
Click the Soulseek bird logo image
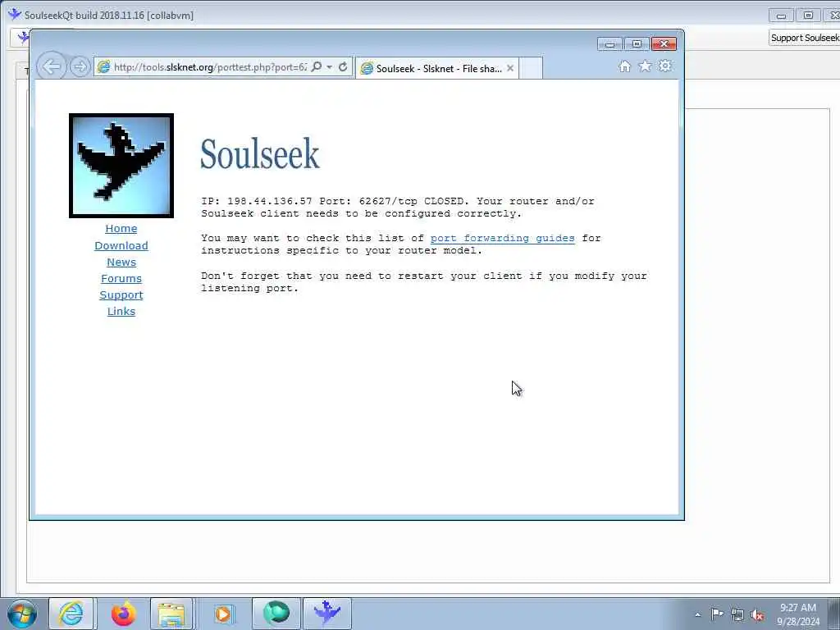pos(121,166)
